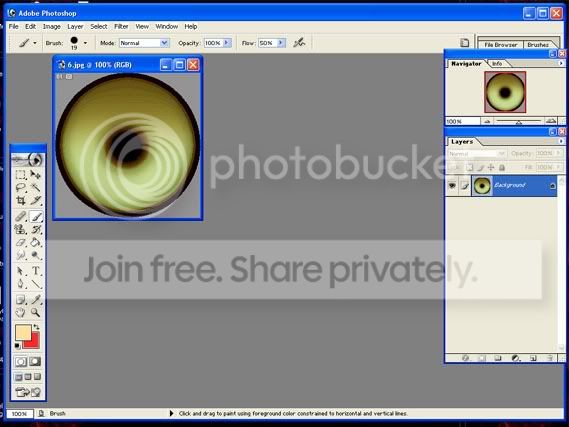Switch to Standard mode editing
This screenshot has width=569, height=427.
coord(21,362)
